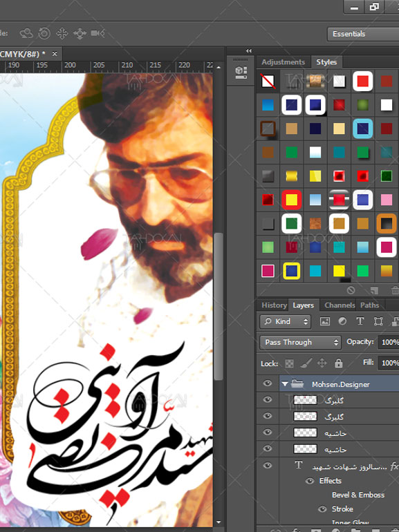
Task: Apply the dark square with orange border style
Action: coord(387,223)
